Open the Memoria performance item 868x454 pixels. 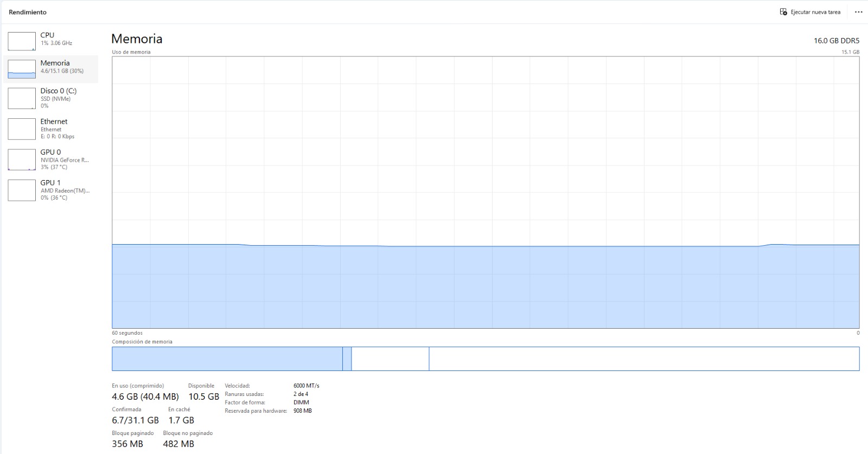coord(51,69)
